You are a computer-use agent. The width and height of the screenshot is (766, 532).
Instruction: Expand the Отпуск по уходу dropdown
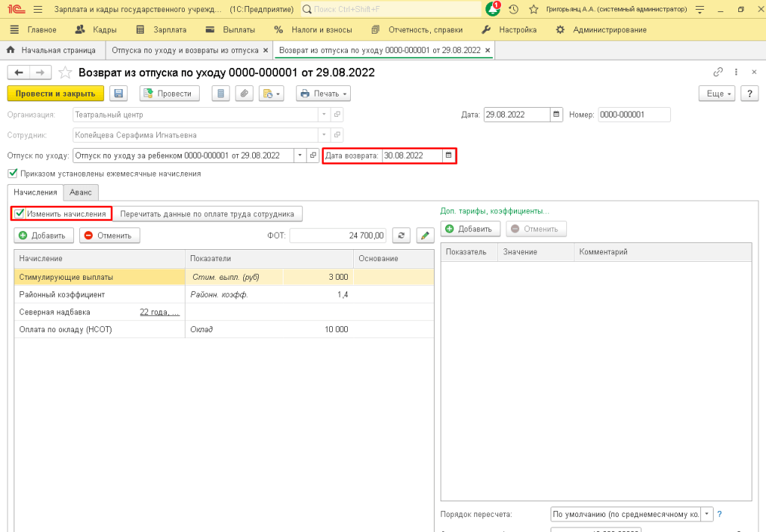click(300, 156)
